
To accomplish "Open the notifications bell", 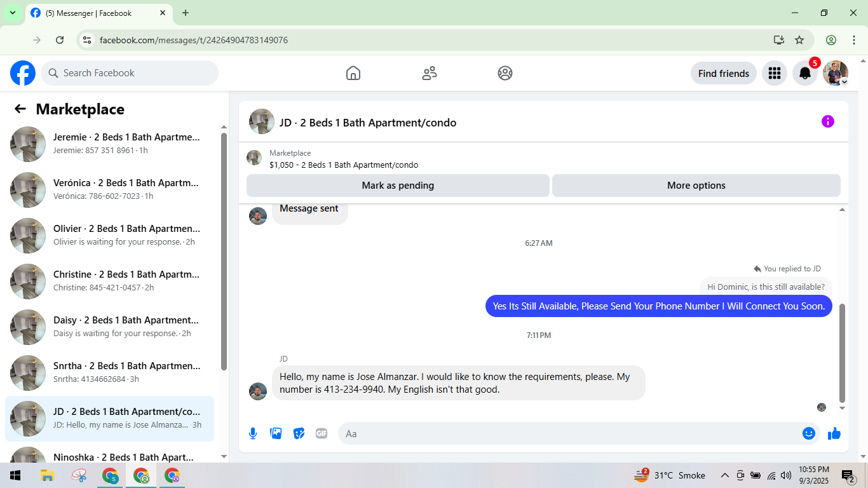I will [805, 73].
